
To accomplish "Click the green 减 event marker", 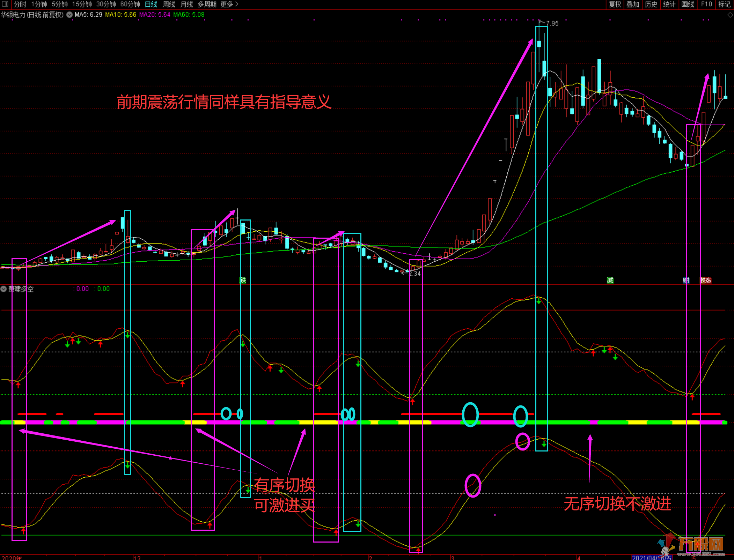I will click(x=610, y=280).
